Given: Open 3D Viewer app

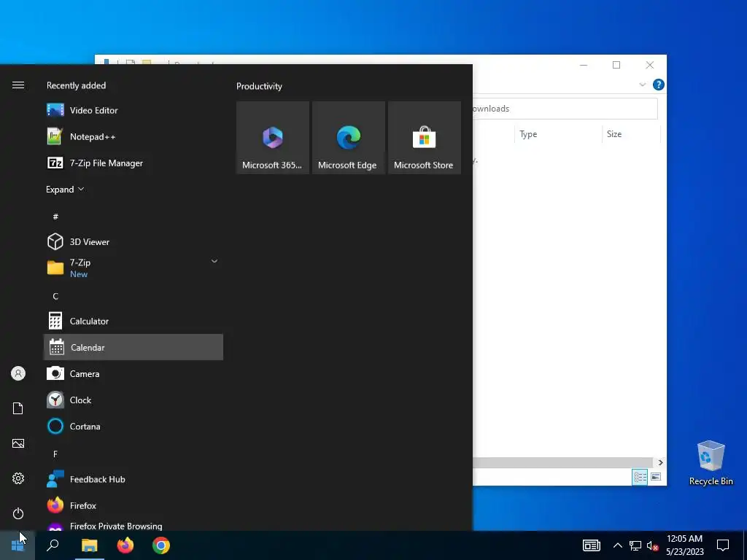Looking at the screenshot, I should [x=133, y=242].
